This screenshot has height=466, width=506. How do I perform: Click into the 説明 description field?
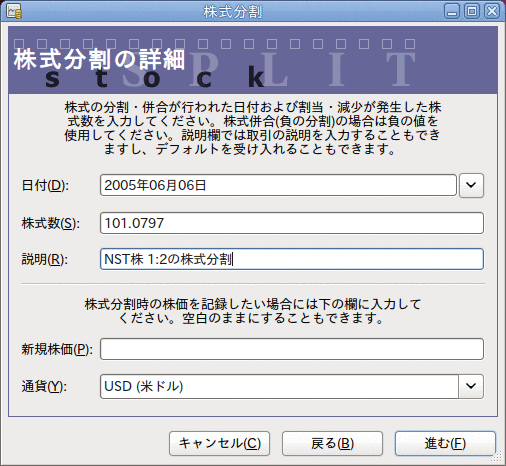pyautogui.click(x=292, y=259)
